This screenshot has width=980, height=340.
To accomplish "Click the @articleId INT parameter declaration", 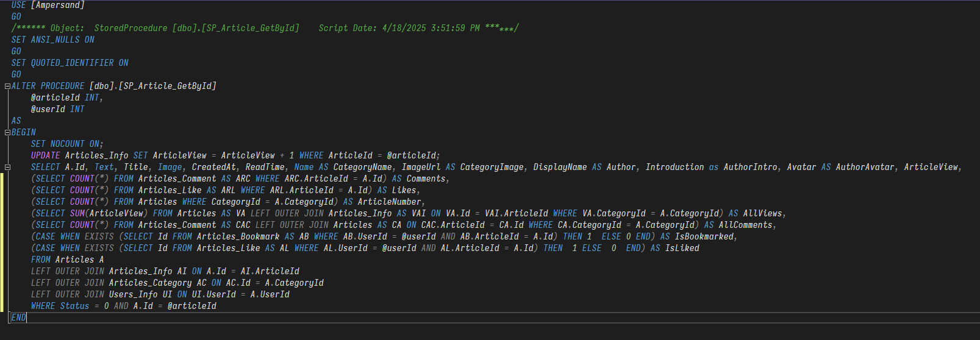I will point(67,97).
